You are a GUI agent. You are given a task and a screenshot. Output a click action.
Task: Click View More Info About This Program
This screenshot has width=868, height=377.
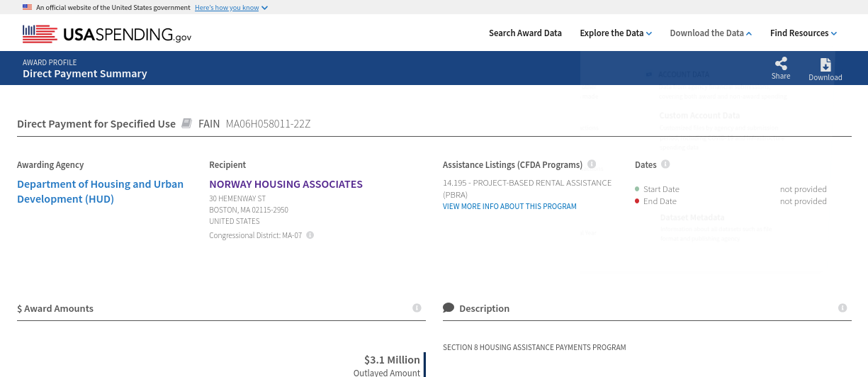coord(509,206)
